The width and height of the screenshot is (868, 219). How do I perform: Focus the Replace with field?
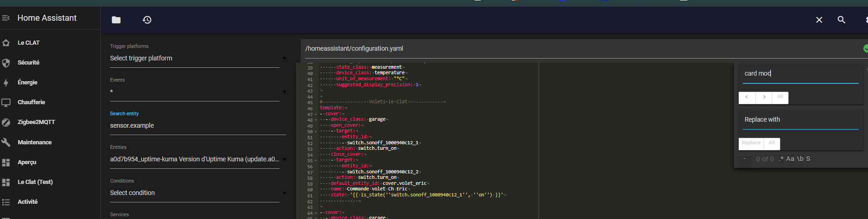[x=801, y=120]
